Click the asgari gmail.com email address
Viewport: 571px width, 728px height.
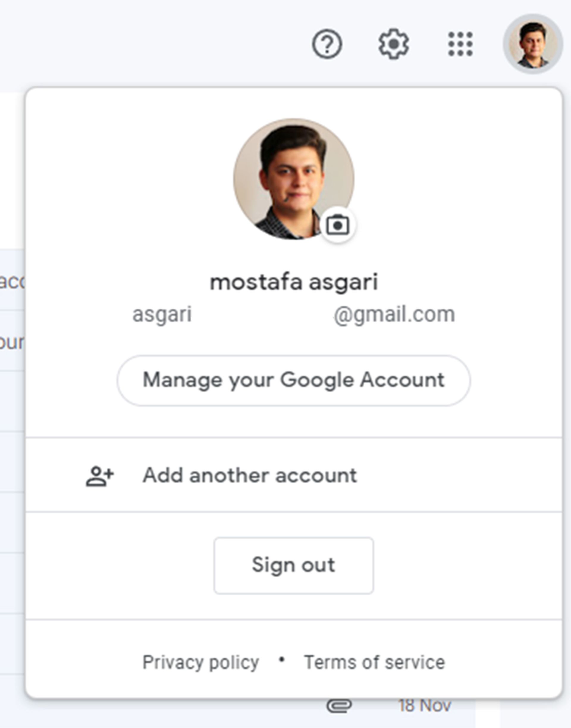[294, 315]
